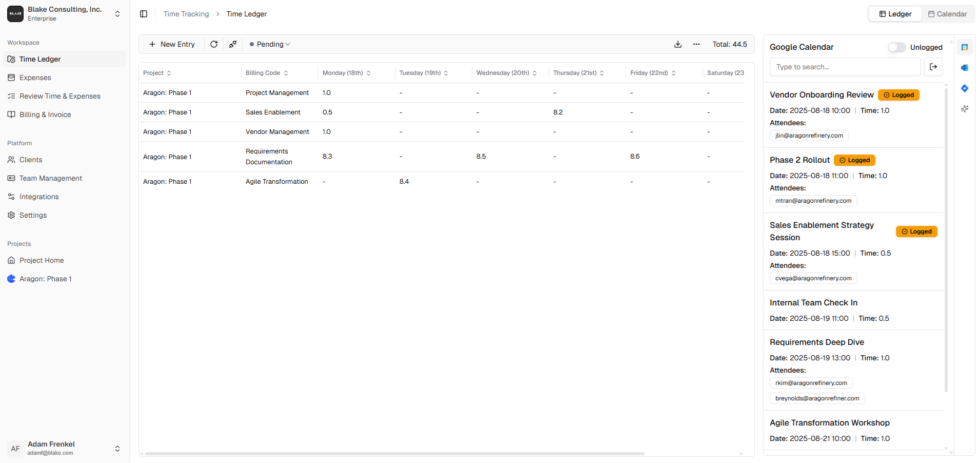
Task: Click the Time Ledger breadcrumb
Action: (247, 14)
